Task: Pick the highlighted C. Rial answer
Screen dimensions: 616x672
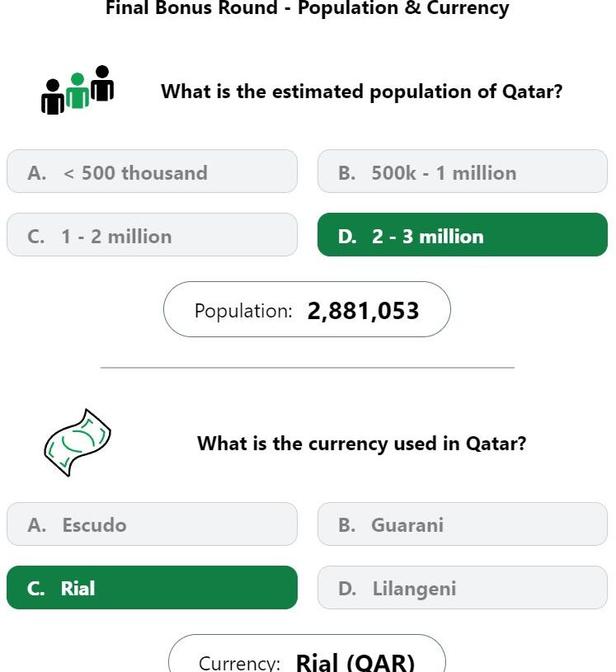Action: point(153,588)
